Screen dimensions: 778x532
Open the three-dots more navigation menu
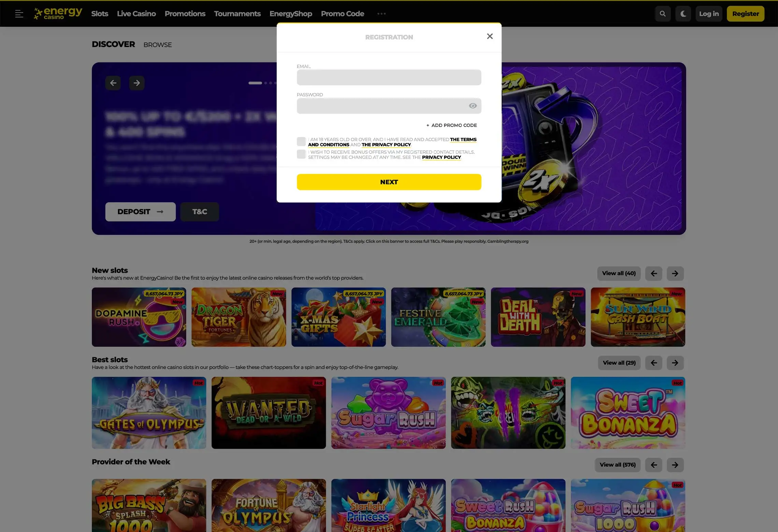point(381,14)
